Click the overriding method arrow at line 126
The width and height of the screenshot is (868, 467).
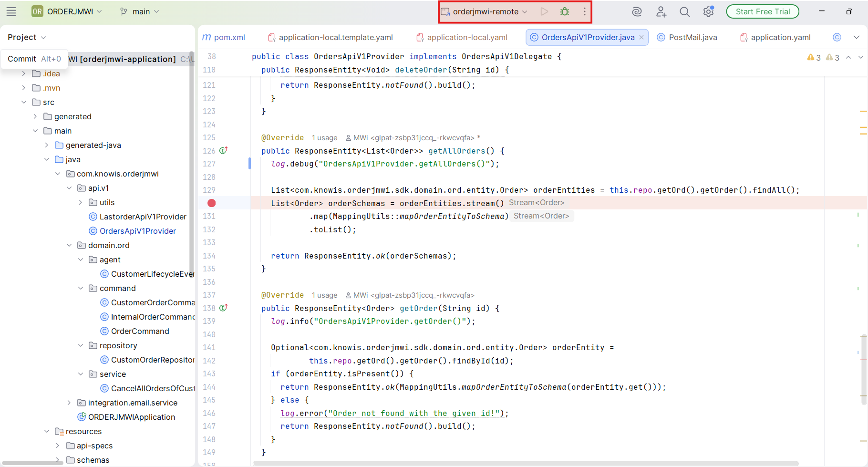pyautogui.click(x=223, y=150)
